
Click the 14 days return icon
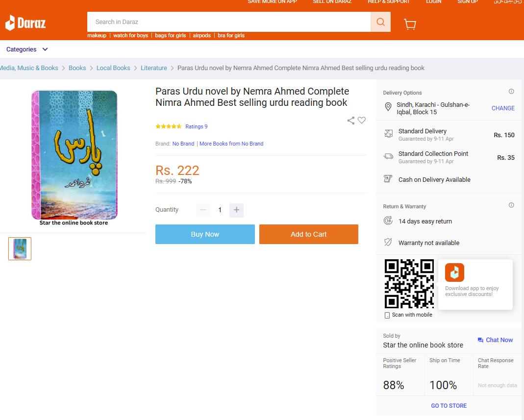(388, 221)
